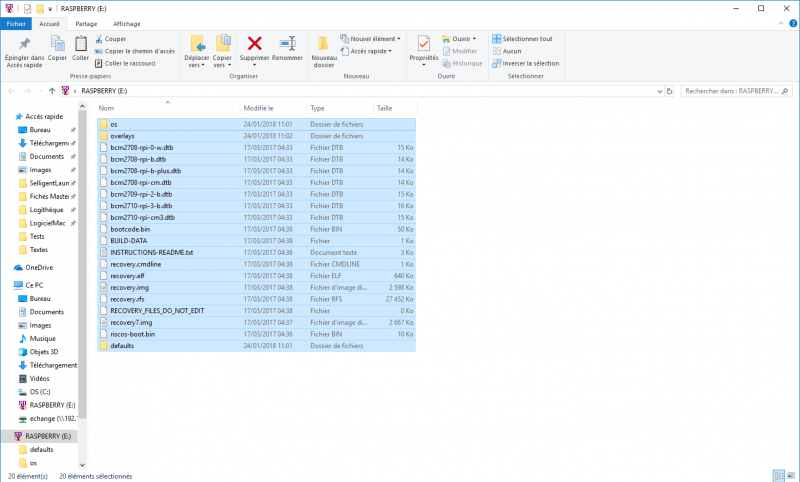Screen dimensions: 800x482
Task: Switch to large icons view in status bar
Action: pyautogui.click(x=791, y=476)
